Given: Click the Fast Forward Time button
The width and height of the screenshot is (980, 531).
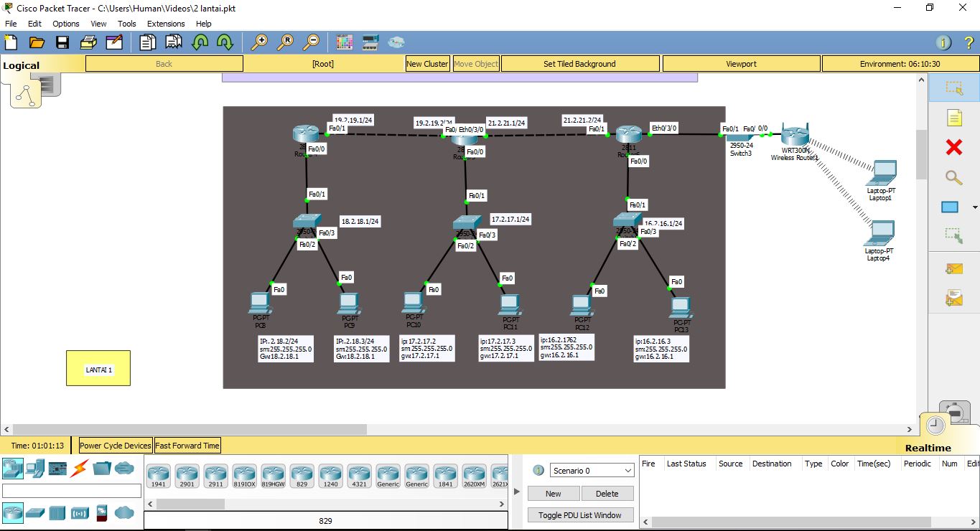Looking at the screenshot, I should 187,446.
